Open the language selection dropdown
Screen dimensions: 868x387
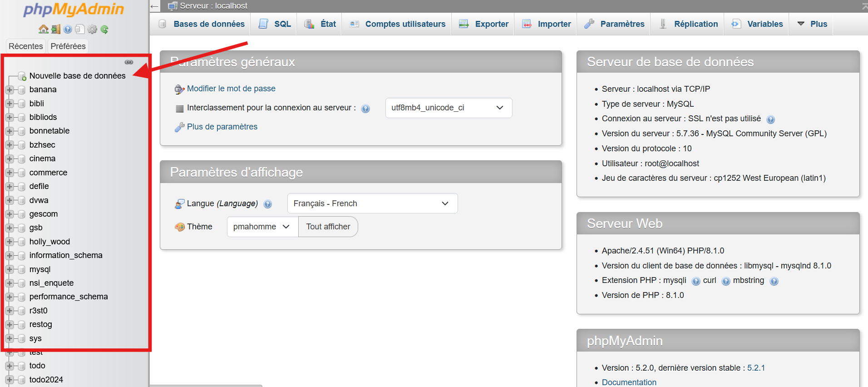372,203
